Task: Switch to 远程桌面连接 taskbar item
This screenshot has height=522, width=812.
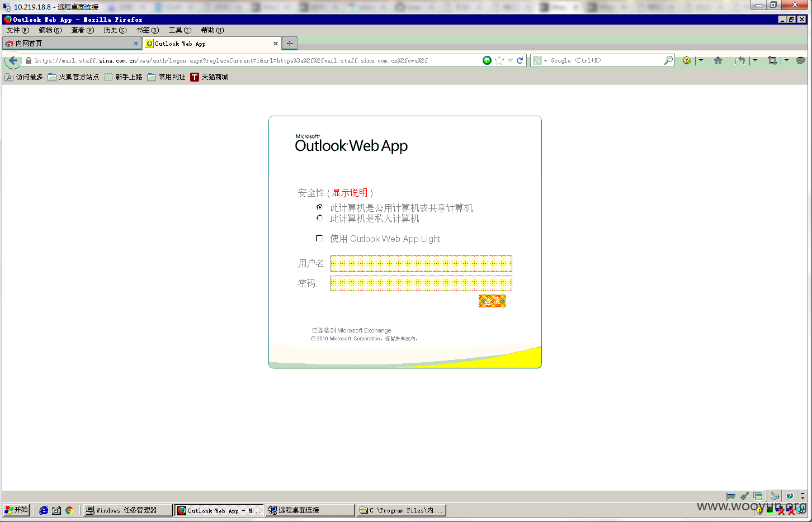Action: click(x=310, y=510)
